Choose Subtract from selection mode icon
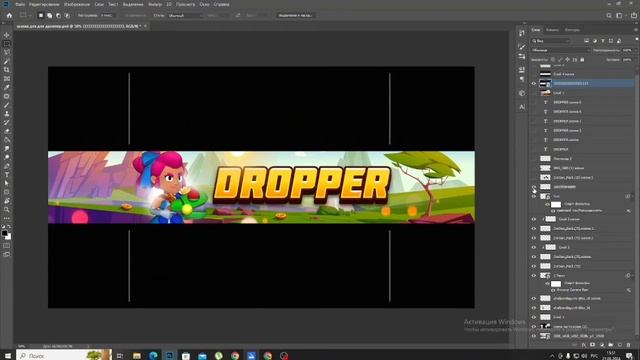Screen dimensions: 640x360 (58, 16)
